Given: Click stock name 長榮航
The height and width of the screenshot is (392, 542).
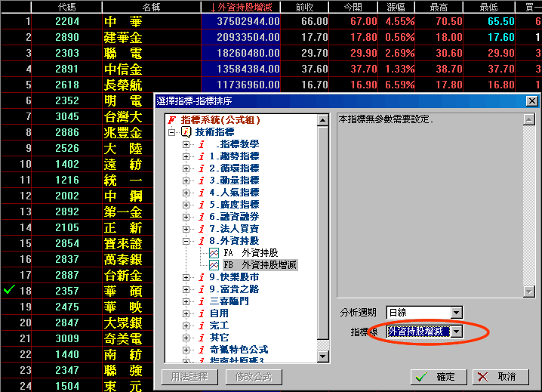Looking at the screenshot, I should tap(123, 85).
